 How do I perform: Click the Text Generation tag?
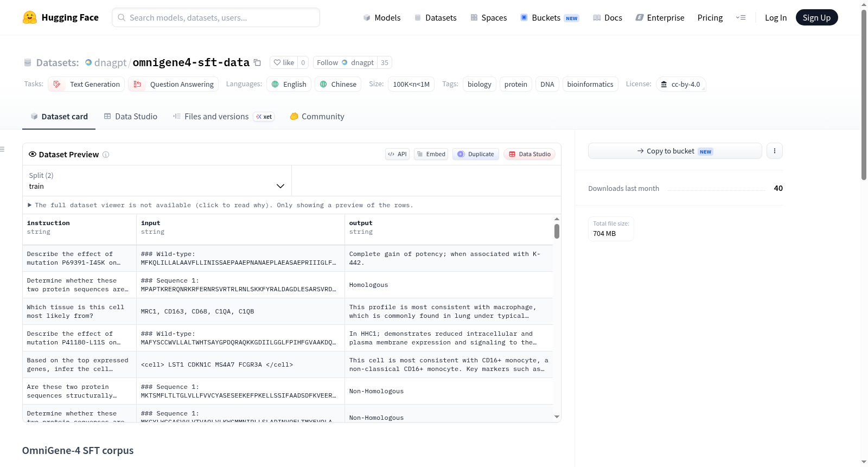point(86,84)
